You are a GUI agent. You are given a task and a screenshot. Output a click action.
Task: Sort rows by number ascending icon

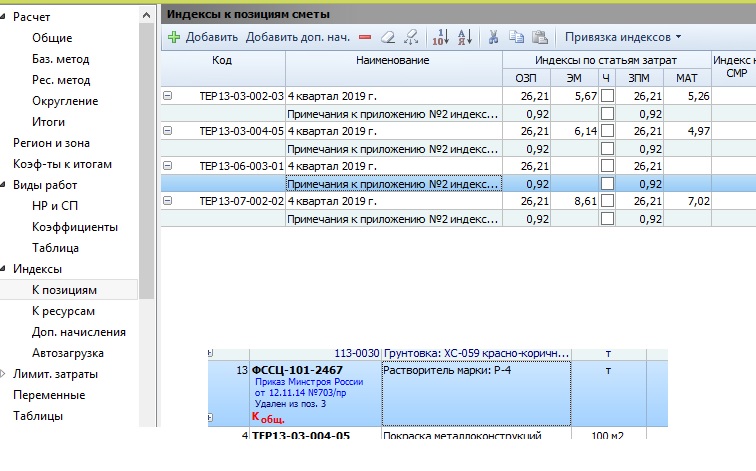pyautogui.click(x=440, y=37)
